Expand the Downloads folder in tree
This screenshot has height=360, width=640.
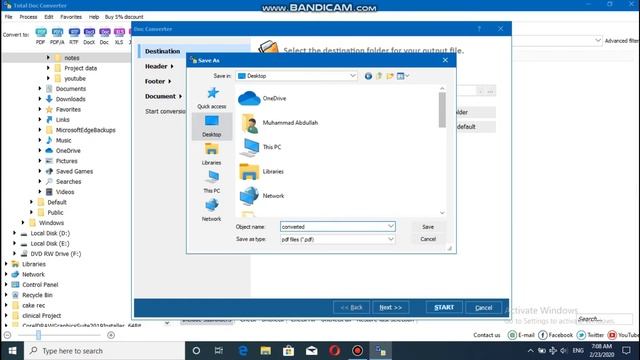pos(40,99)
